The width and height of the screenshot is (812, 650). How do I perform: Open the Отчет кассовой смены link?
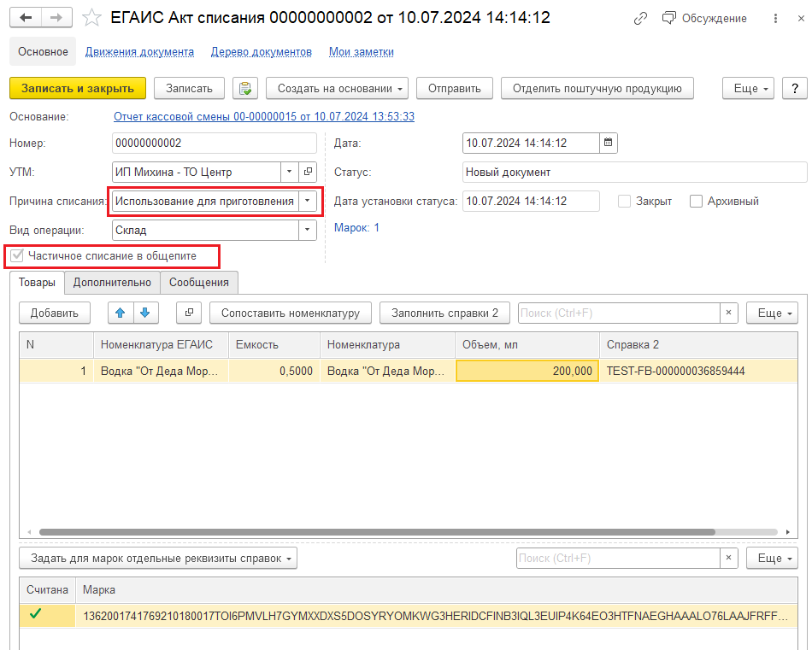pos(263,116)
